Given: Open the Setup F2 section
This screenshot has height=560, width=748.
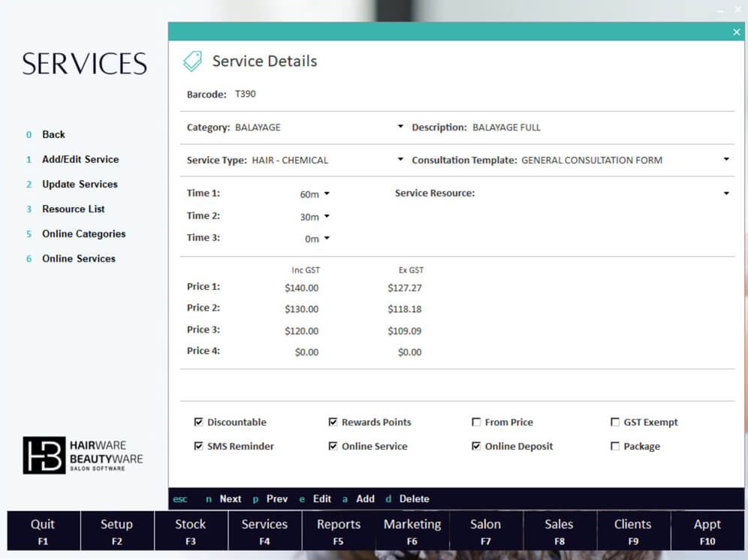Looking at the screenshot, I should tap(117, 531).
